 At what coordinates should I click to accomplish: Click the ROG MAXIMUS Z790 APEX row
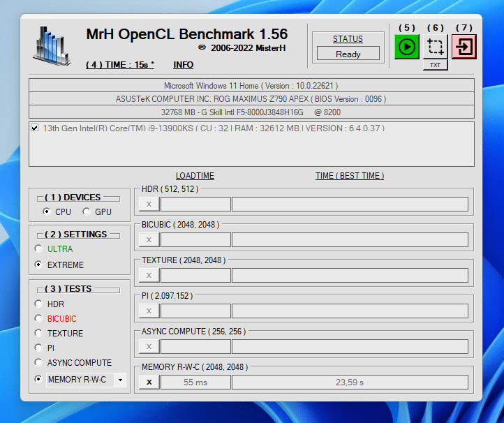coord(251,99)
